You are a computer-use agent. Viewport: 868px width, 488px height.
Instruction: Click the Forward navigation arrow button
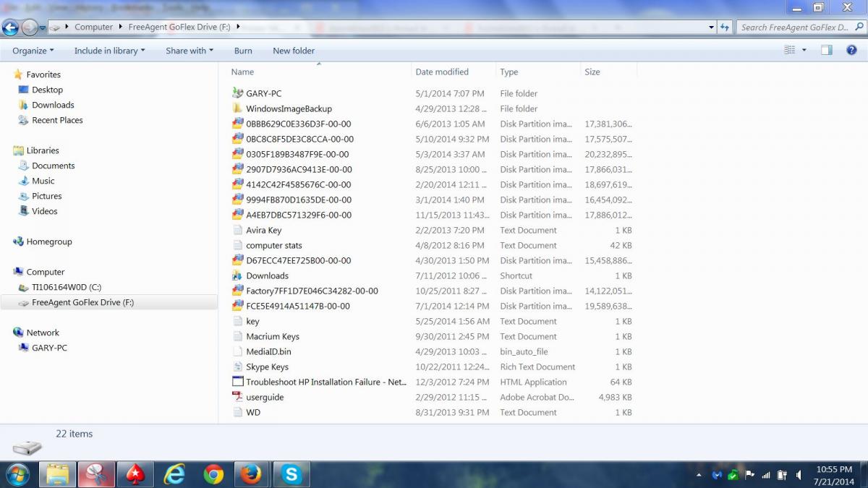[x=30, y=27]
